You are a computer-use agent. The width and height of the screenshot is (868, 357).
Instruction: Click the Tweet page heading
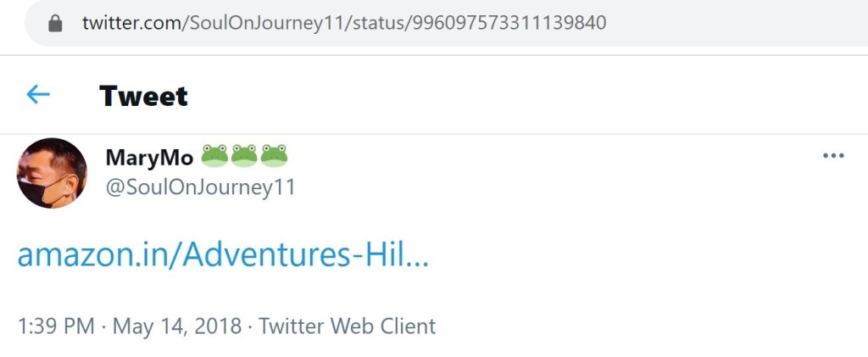(x=143, y=96)
